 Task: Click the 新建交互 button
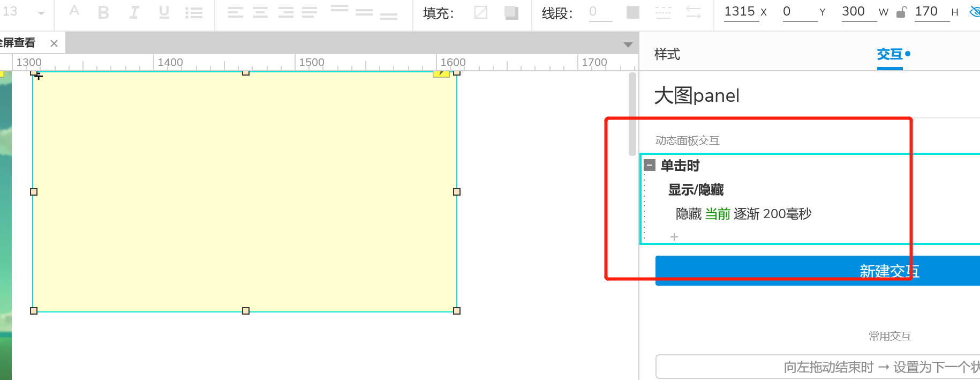pyautogui.click(x=818, y=271)
